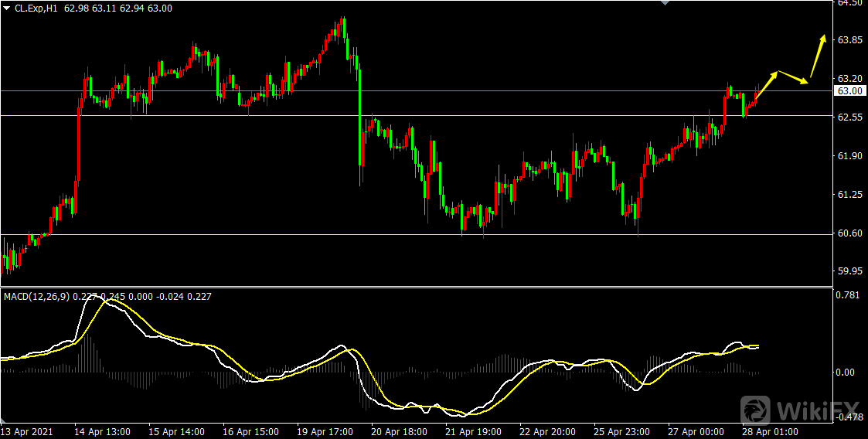Click the 22 Apr 20:00 time label

pyautogui.click(x=547, y=431)
